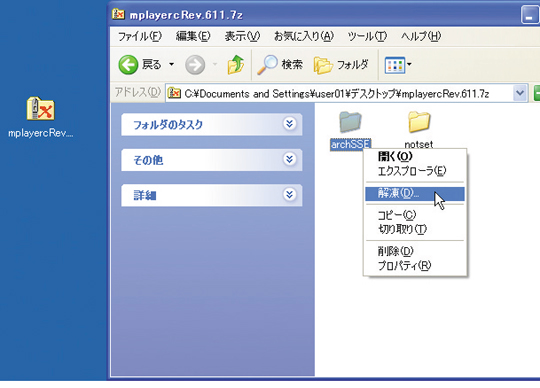Click the notset folder name label
Screen dimensions: 540x388
coord(419,144)
